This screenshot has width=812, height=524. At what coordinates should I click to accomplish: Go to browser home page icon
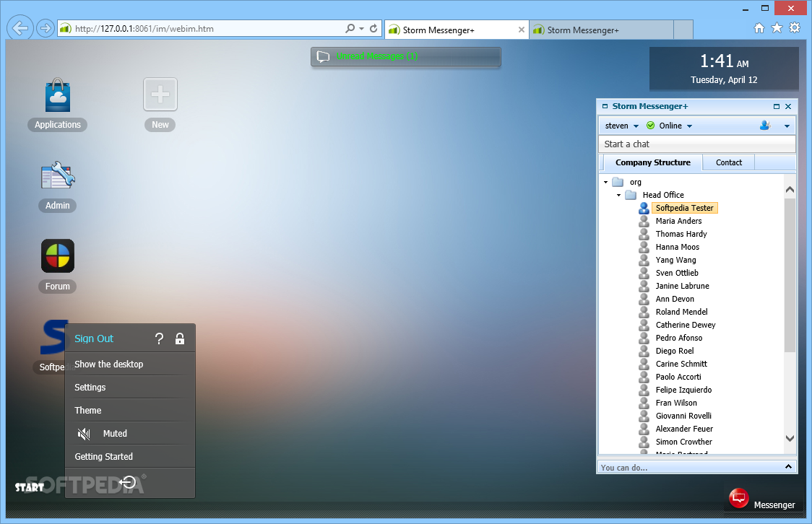[x=759, y=28]
